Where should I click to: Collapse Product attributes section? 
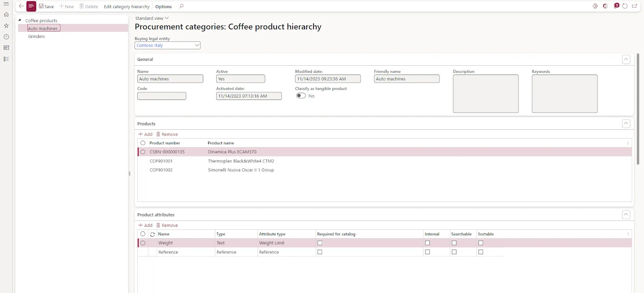626,215
